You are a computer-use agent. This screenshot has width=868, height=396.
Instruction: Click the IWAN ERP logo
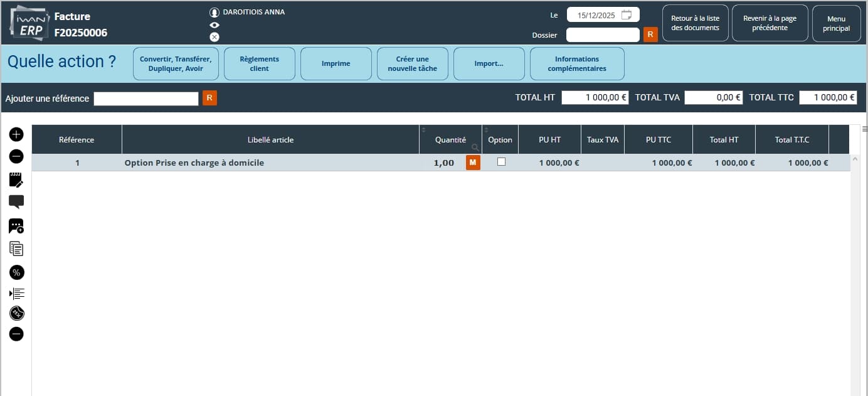tap(29, 22)
